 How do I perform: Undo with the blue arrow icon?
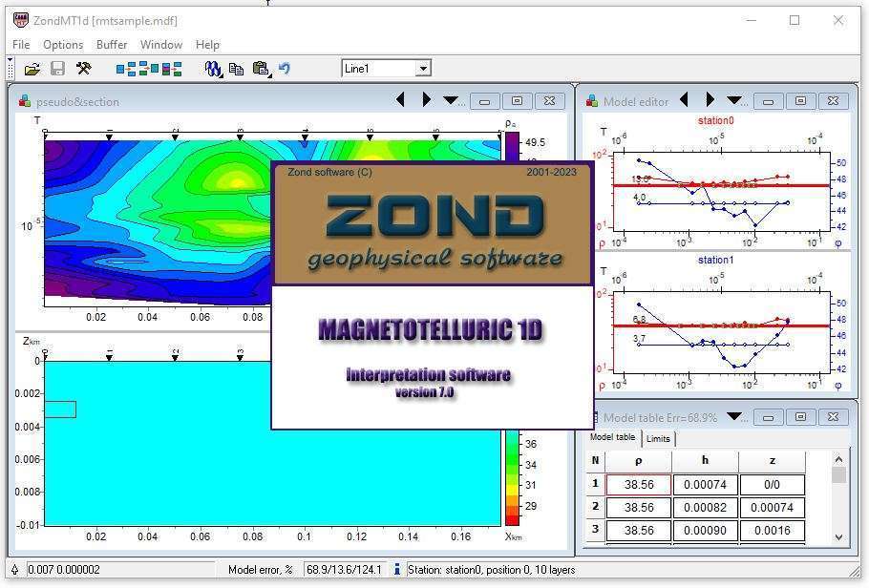[x=285, y=69]
